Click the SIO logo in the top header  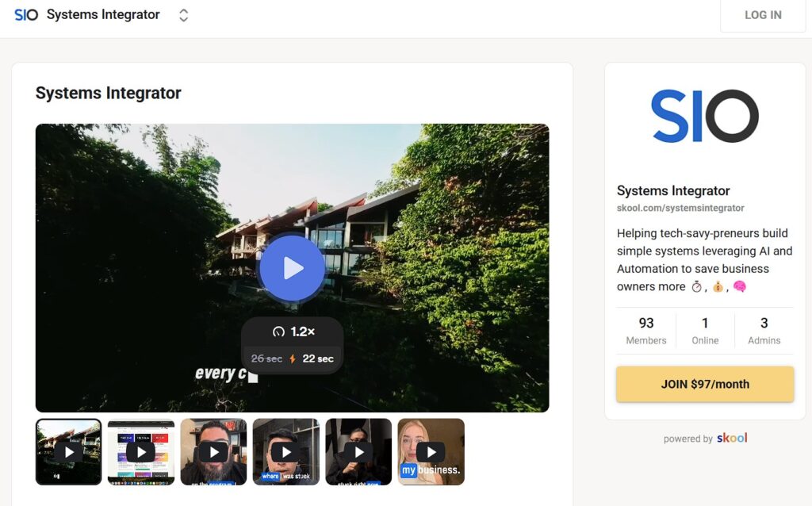click(x=26, y=15)
